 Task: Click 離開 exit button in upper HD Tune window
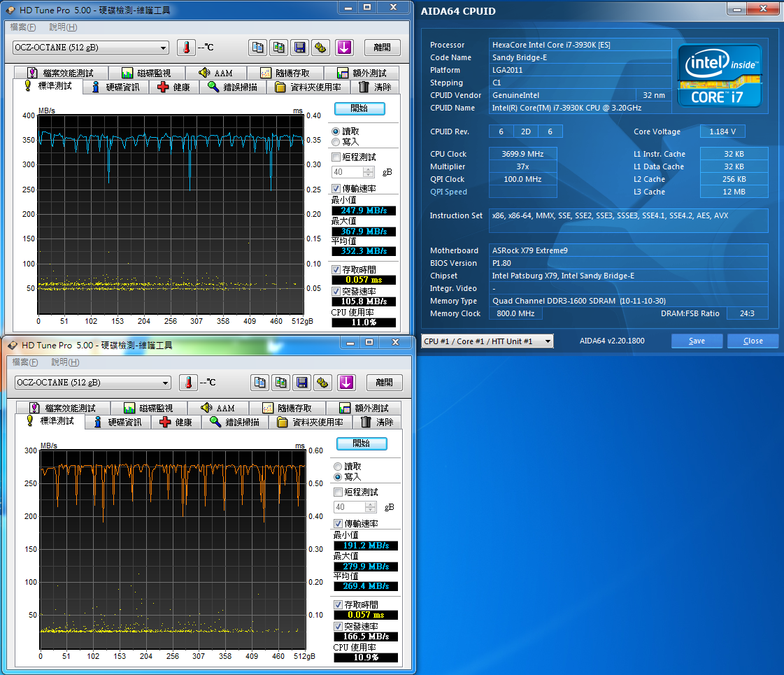coord(382,48)
